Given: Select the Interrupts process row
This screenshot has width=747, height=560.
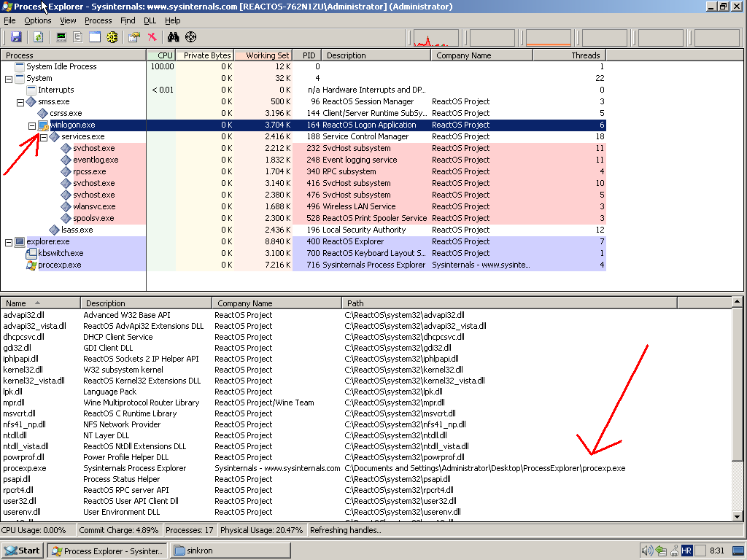Looking at the screenshot, I should 303,90.
